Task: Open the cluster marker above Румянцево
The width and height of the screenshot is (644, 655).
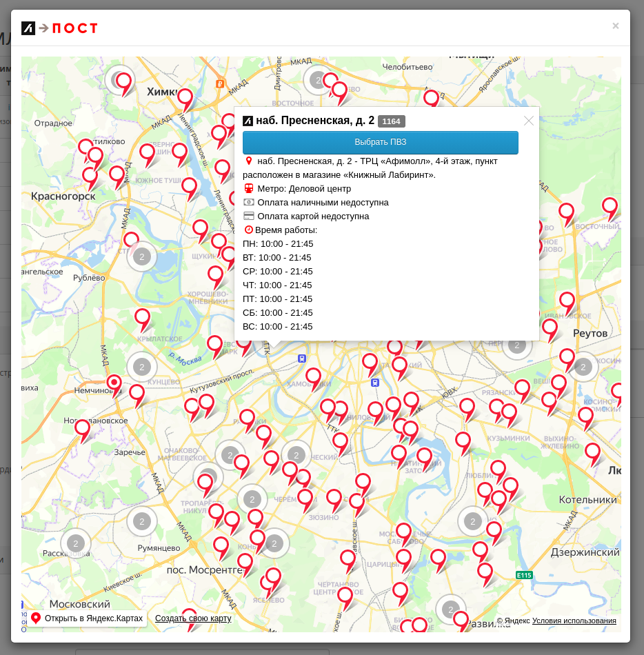Action: click(x=142, y=521)
